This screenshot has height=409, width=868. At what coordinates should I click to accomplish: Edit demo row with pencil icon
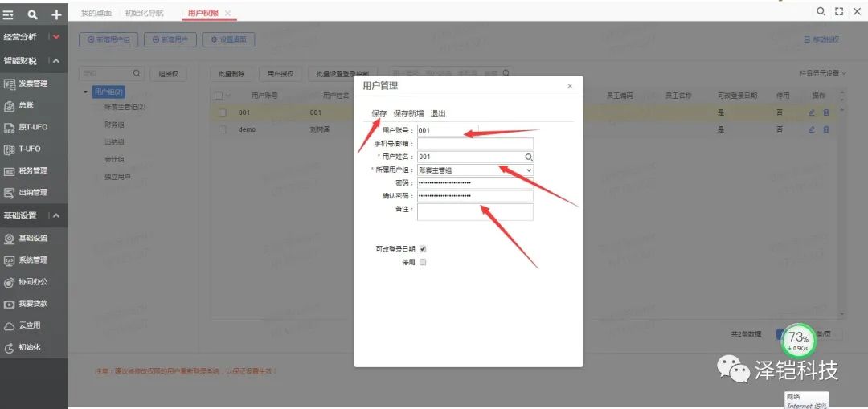(812, 129)
